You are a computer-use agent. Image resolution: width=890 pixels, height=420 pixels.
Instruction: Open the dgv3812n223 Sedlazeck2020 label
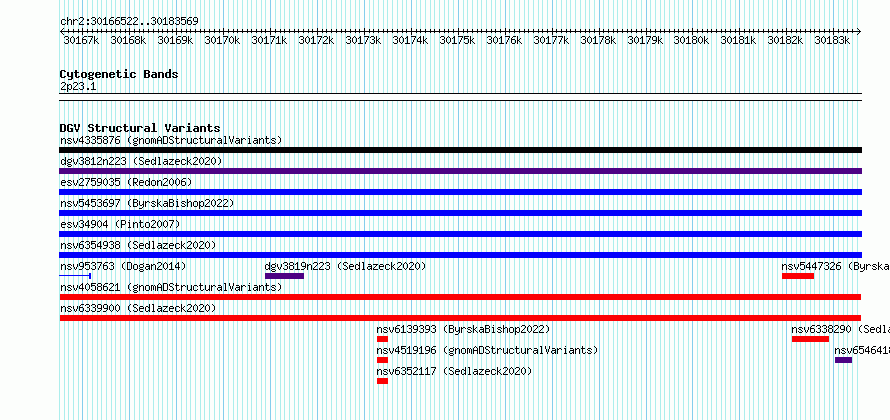pos(141,161)
